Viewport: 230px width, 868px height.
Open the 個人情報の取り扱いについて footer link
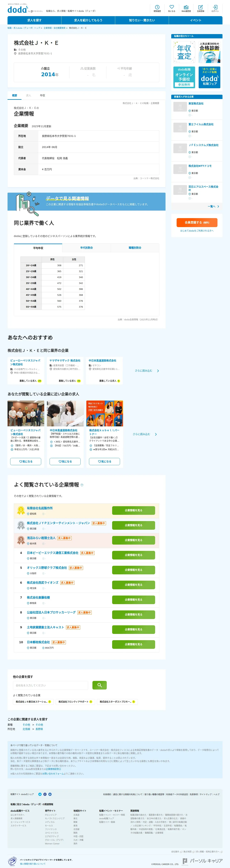[x=33, y=864]
